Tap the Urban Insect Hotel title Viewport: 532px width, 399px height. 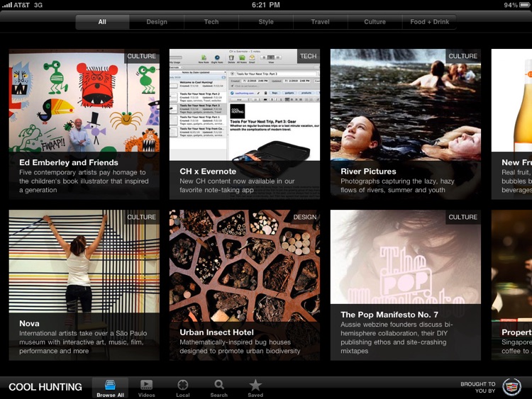[217, 332]
